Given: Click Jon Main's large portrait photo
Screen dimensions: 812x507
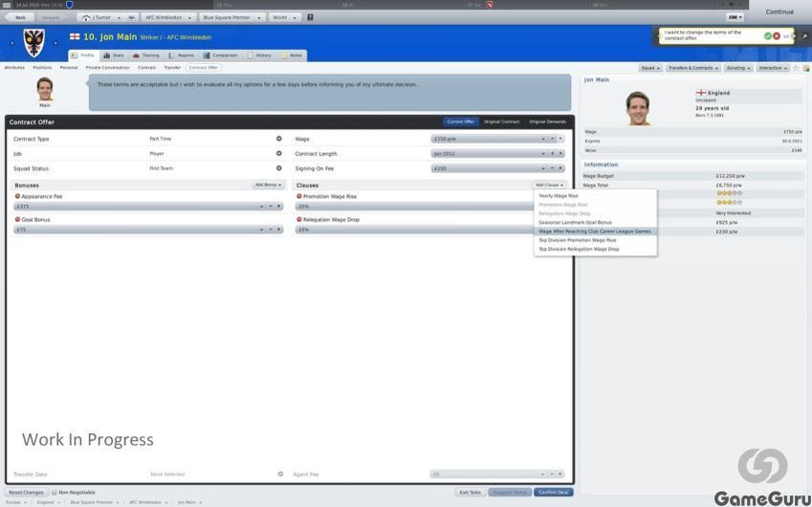Looking at the screenshot, I should tap(638, 108).
